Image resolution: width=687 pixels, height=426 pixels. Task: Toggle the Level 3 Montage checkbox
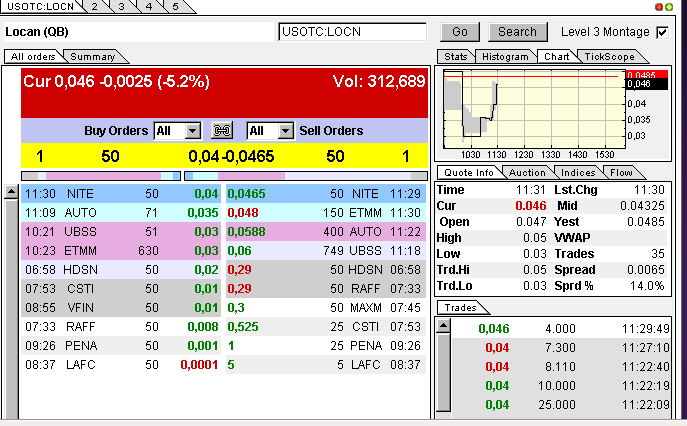pos(662,32)
